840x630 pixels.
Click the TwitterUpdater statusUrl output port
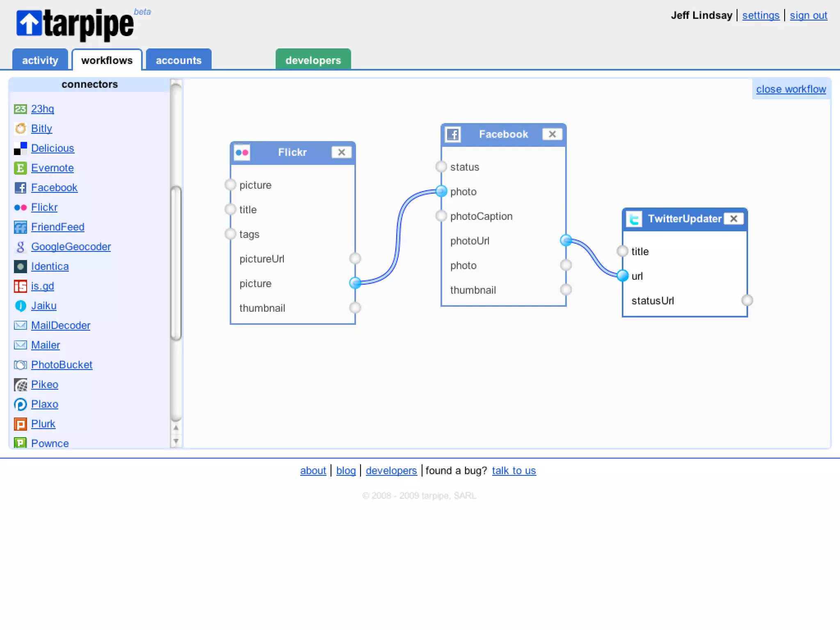click(x=747, y=300)
